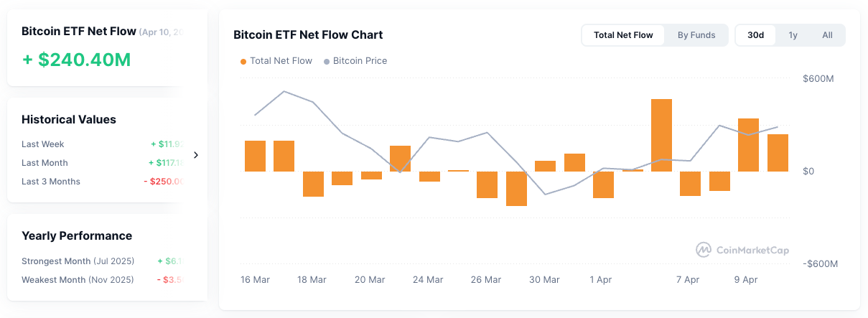This screenshot has width=868, height=318.
Task: Click the Bitcoin Price line peak near 18 Mar
Action: tap(284, 91)
